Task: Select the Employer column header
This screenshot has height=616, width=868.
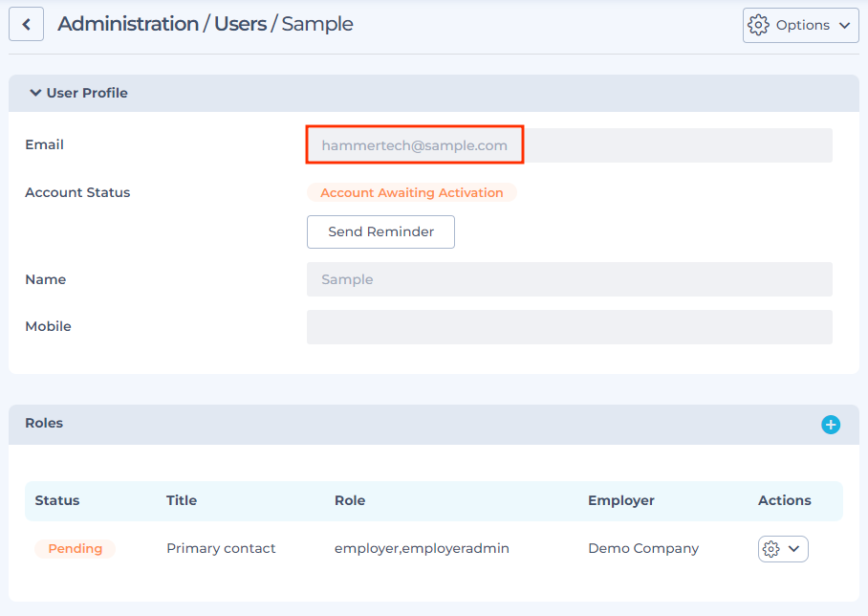Action: point(621,500)
